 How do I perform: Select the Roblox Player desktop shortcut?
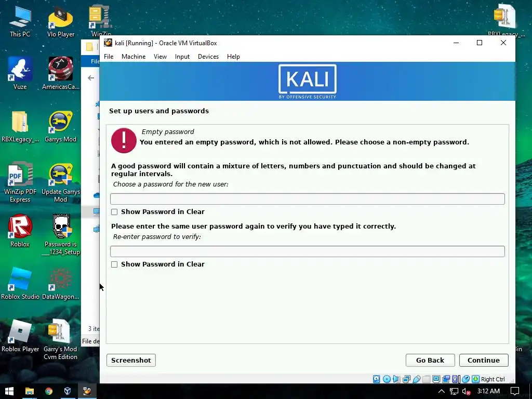tap(20, 336)
